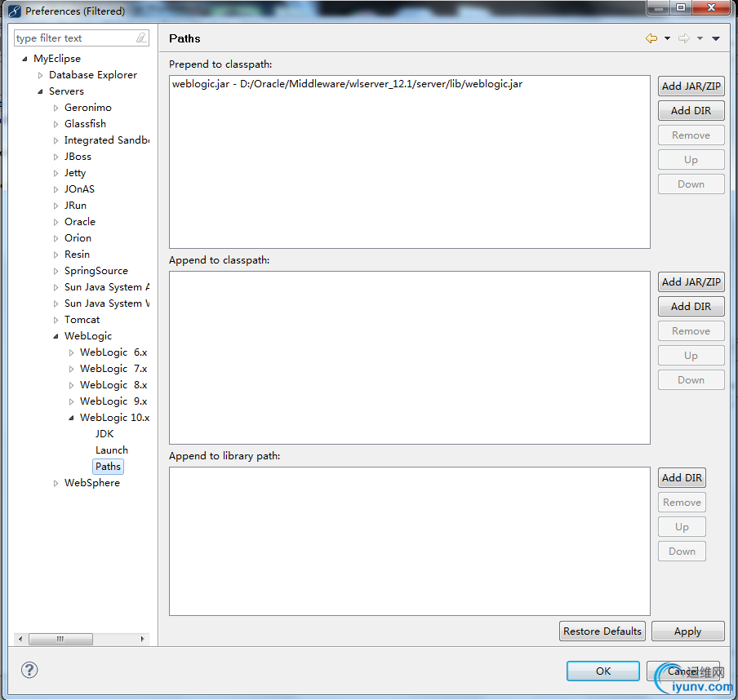Select JDK under WebLogic 10.x
Screen dimensions: 738x700
[104, 434]
